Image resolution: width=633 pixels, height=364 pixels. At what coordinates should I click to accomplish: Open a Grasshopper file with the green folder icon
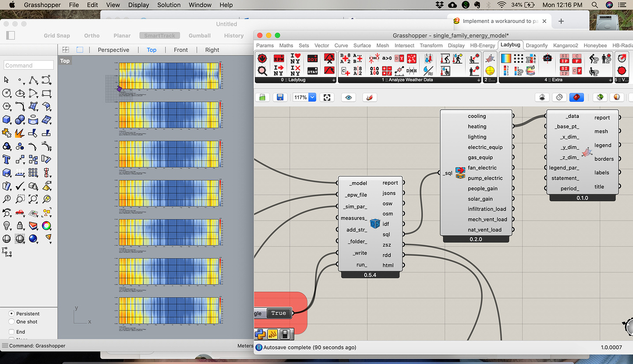coord(262,97)
